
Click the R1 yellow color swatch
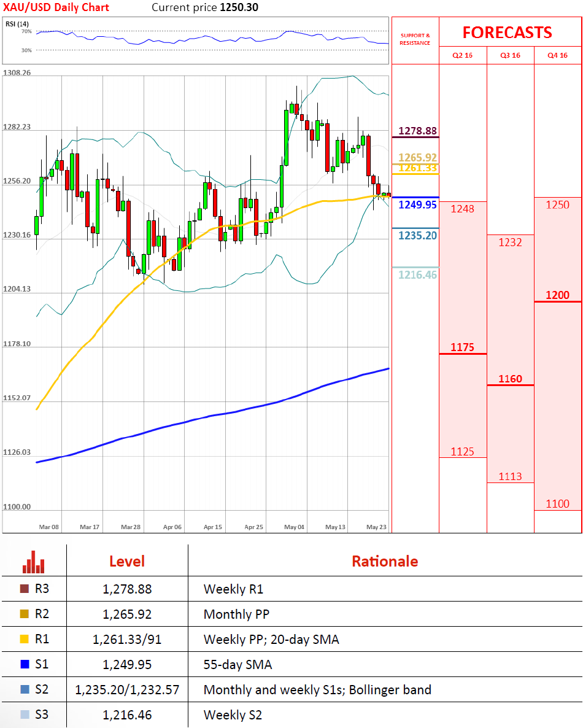tap(25, 639)
